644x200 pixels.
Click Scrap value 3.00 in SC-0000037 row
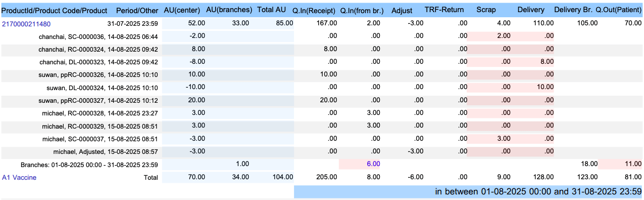504,139
